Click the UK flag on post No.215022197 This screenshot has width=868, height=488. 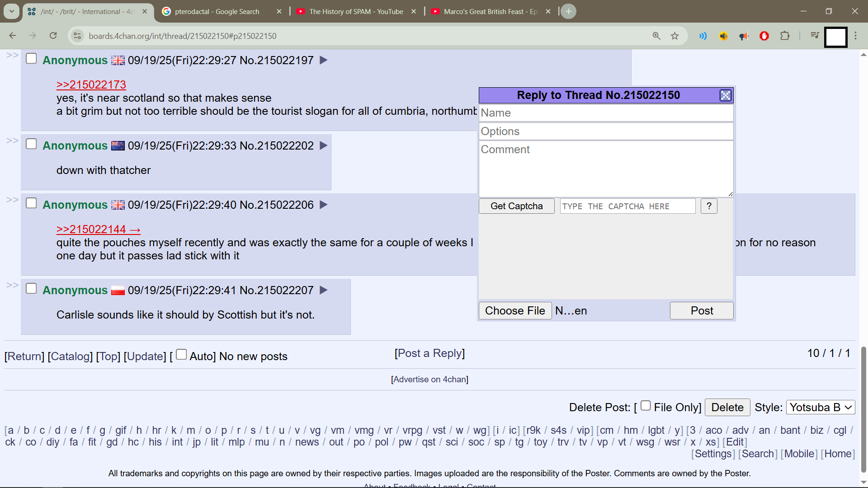point(118,60)
